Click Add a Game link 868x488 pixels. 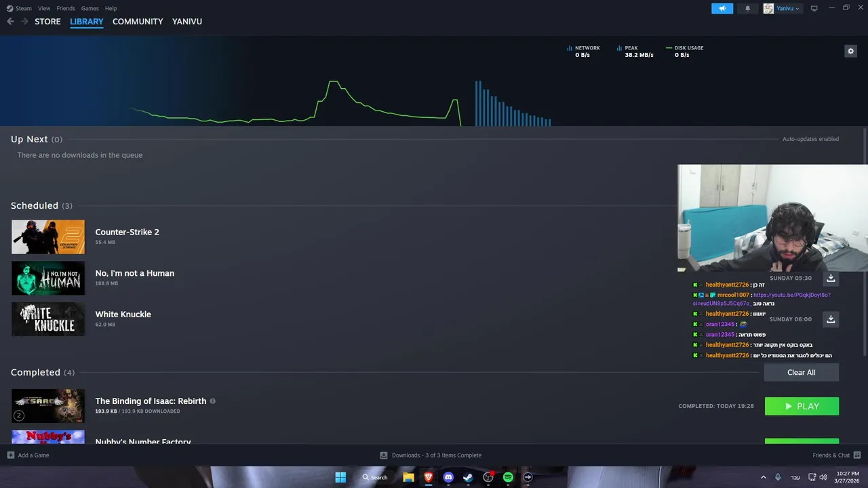click(x=33, y=455)
